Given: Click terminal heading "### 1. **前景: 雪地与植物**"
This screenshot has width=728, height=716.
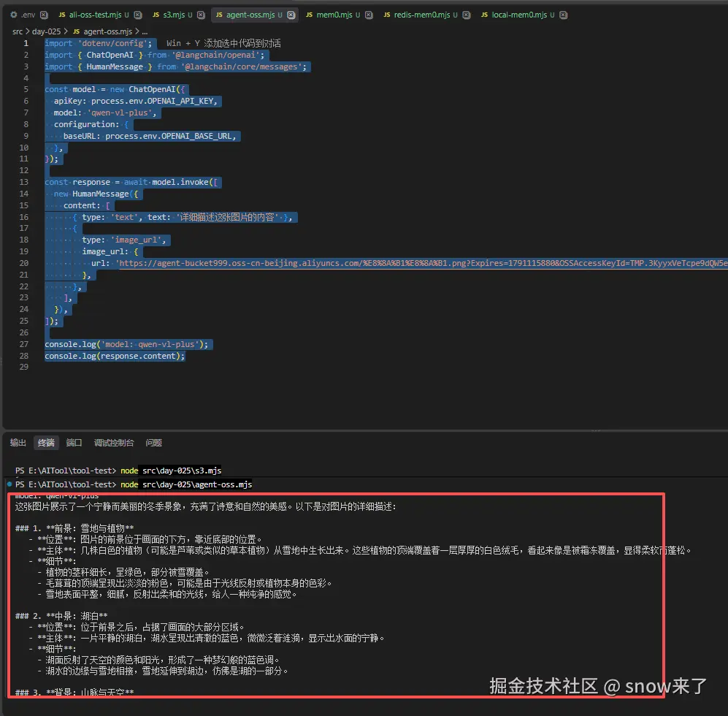Looking at the screenshot, I should coord(74,528).
